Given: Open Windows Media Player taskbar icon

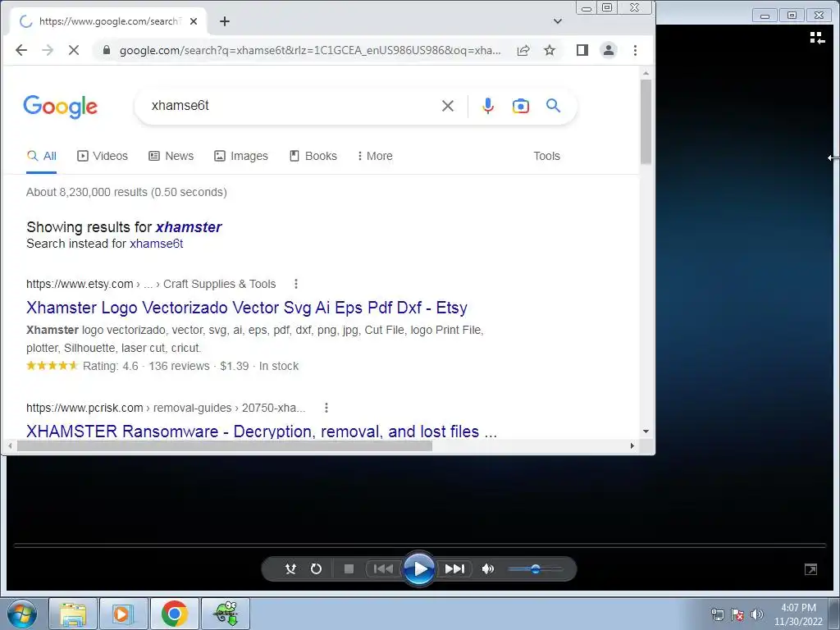Looking at the screenshot, I should coord(123,614).
